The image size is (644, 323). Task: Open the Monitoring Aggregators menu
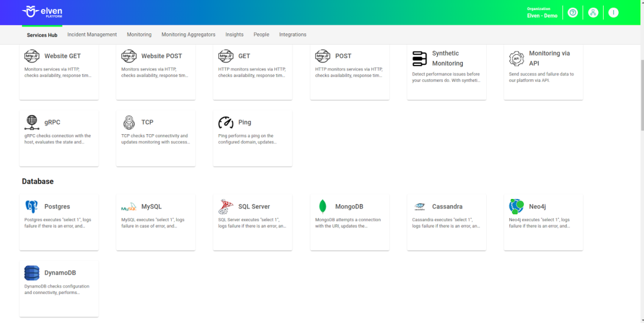(x=188, y=35)
